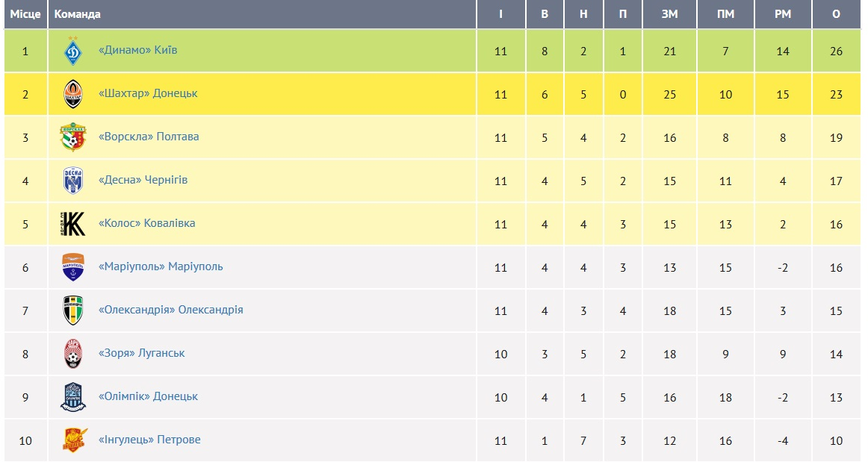
Task: Click the «Команда» column header
Action: point(78,14)
